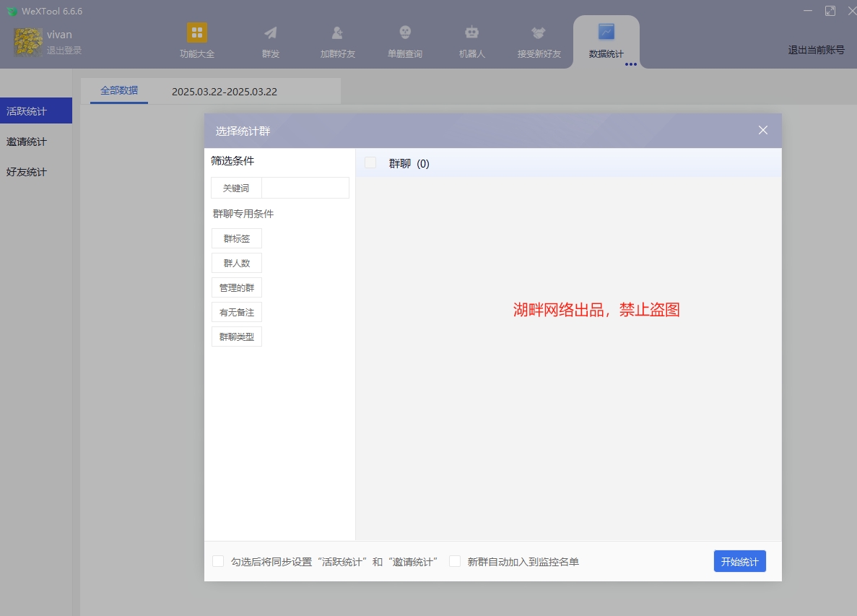Open the 群人数 filter selector
857x616 pixels.
[x=236, y=262]
